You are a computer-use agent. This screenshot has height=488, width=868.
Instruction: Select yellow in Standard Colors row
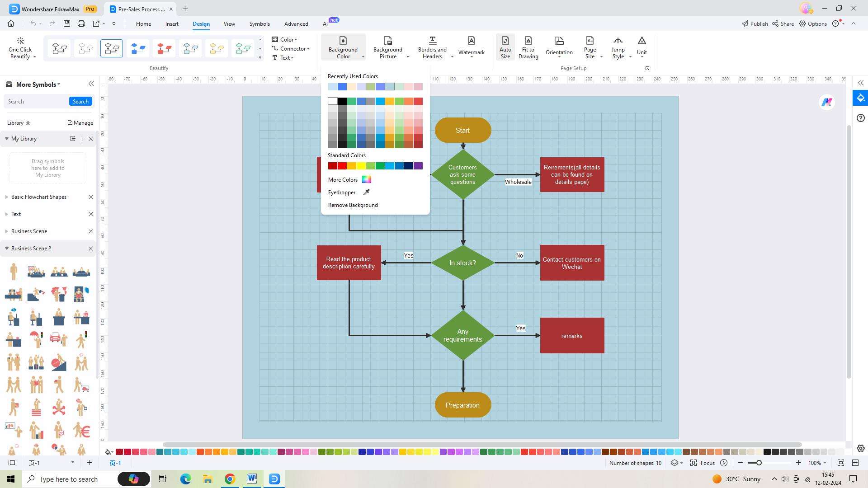click(x=361, y=166)
